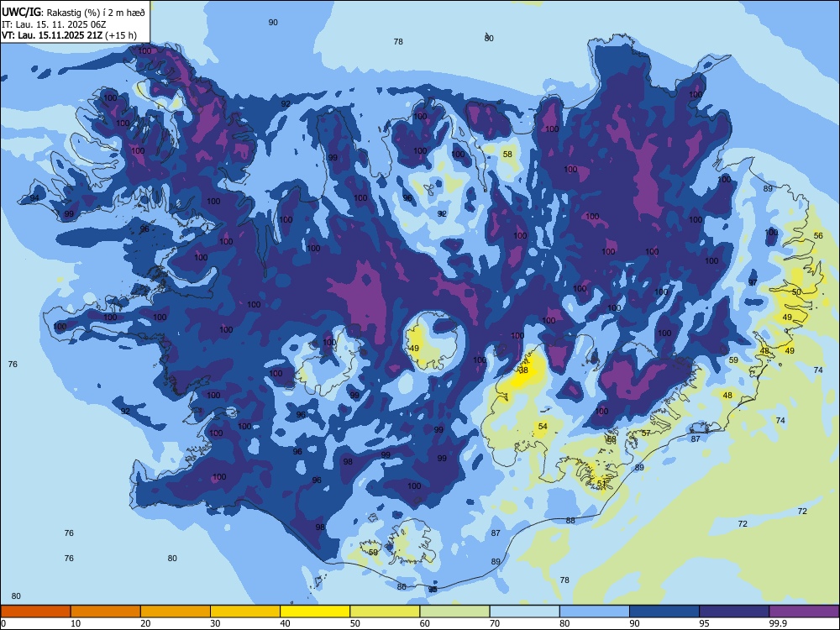This screenshot has width=840, height=630.
Task: Select the 20–30 legend color segment
Action: [176, 612]
